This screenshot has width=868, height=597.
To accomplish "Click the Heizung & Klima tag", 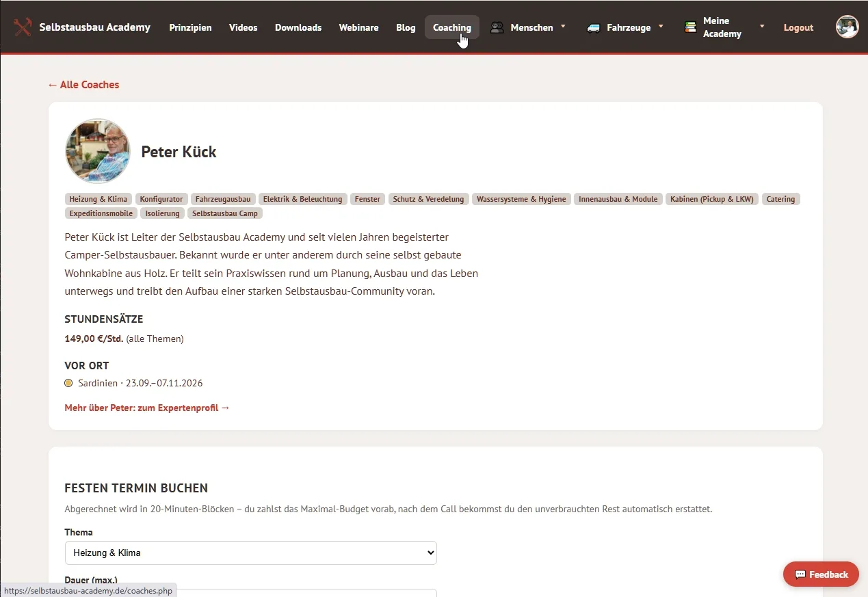I will pyautogui.click(x=98, y=199).
